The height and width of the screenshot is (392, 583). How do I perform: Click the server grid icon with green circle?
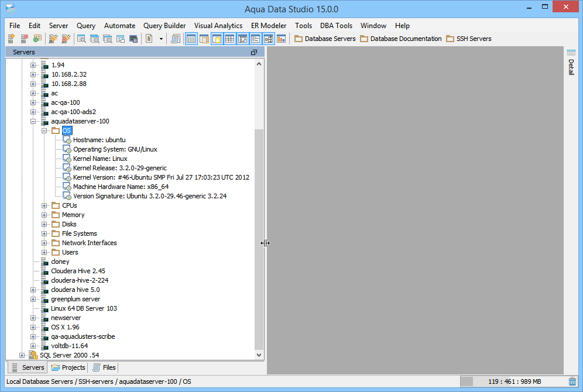coord(37,39)
